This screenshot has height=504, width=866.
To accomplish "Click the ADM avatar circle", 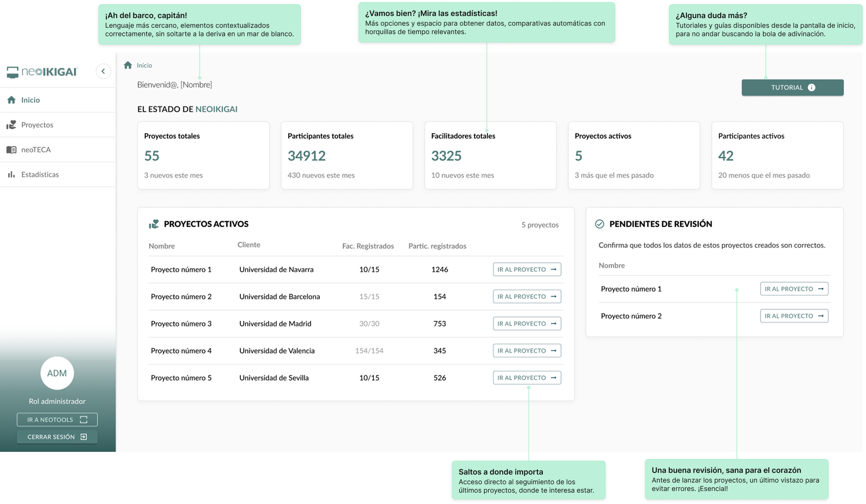I will click(57, 373).
